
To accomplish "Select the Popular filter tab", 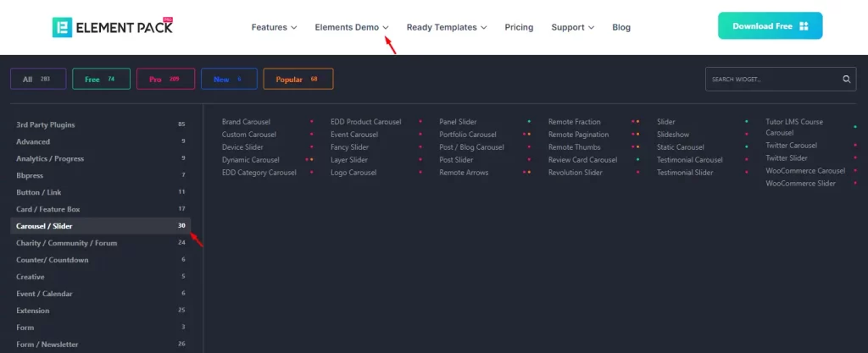I will pos(298,79).
